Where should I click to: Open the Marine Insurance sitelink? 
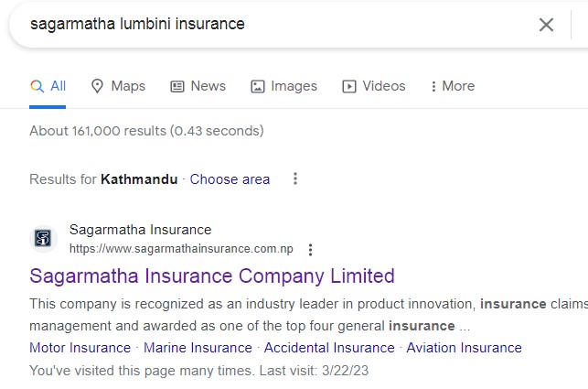[198, 348]
